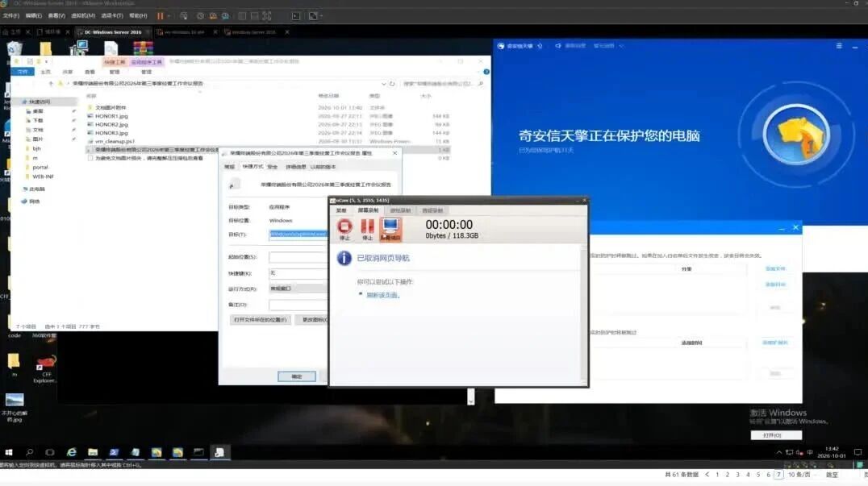
Task: Switch IME language indicator 中
Action: (810, 452)
